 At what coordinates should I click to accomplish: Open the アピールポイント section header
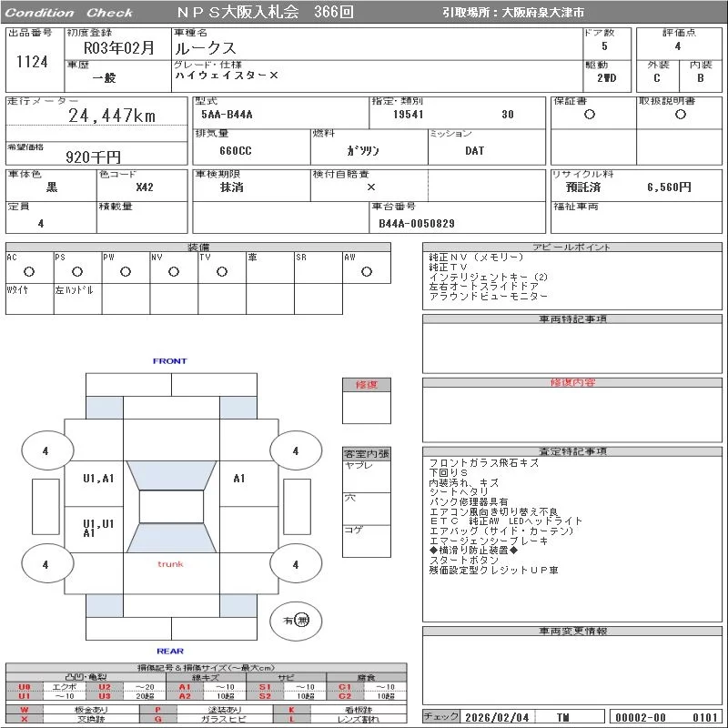573,248
